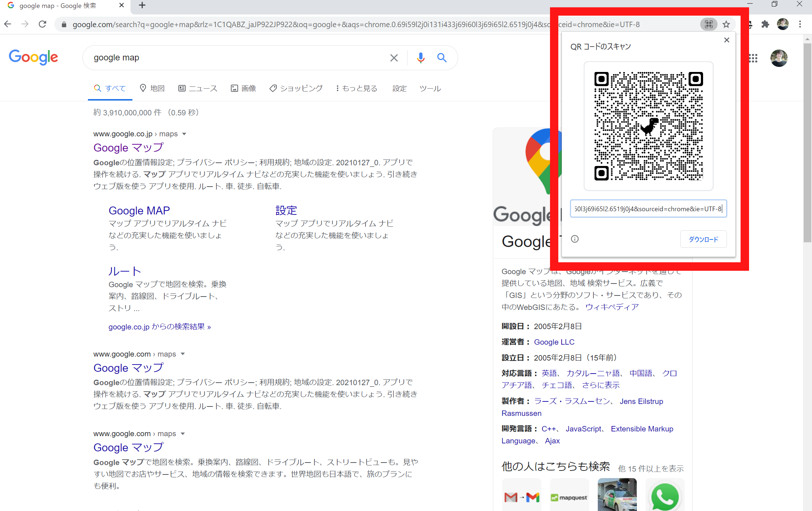Click the チェコ語 link
Screen dimensions: 812x511
[557, 385]
